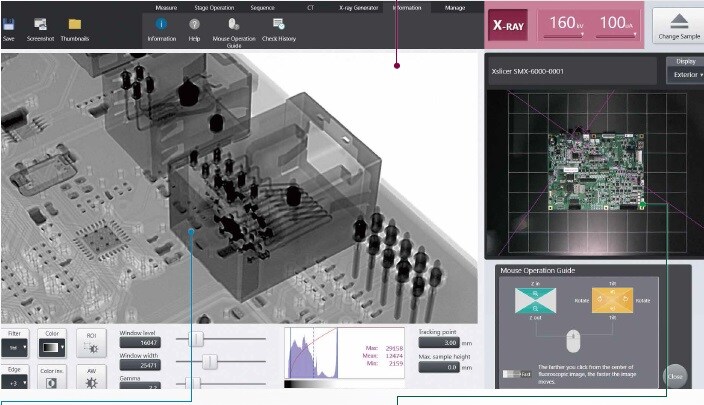704x405 pixels.
Task: Open Check History
Action: tap(279, 24)
